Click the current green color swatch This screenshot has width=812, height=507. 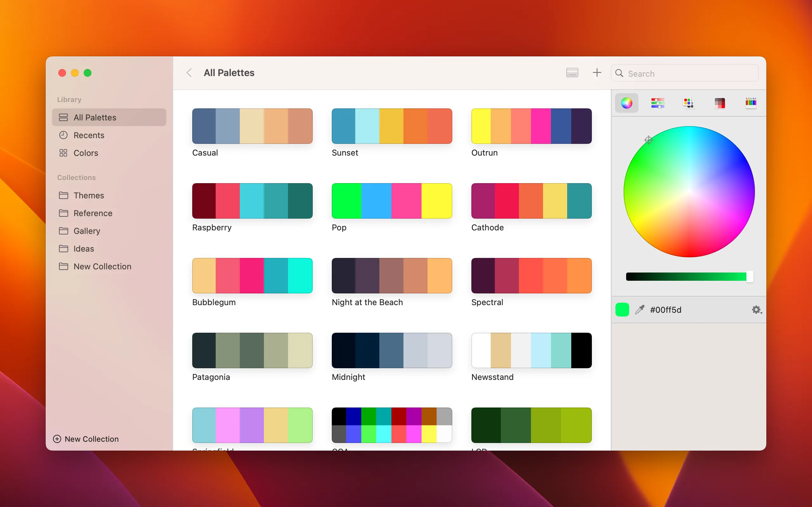click(622, 310)
